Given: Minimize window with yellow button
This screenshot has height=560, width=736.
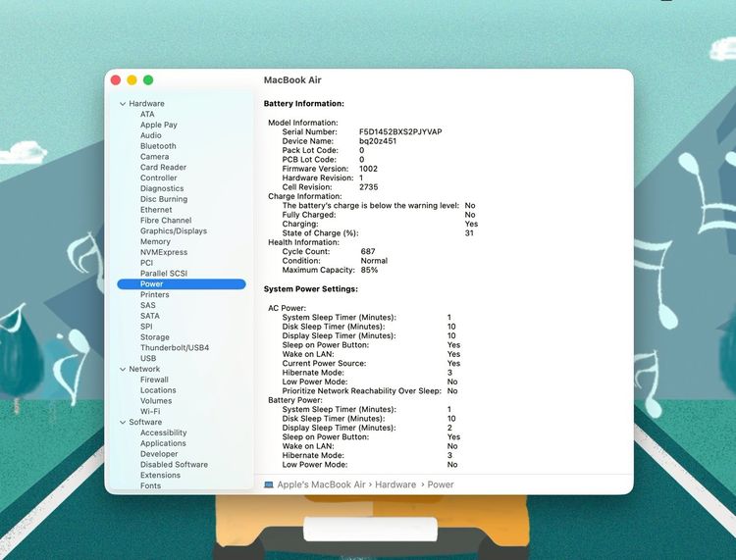Looking at the screenshot, I should (131, 80).
